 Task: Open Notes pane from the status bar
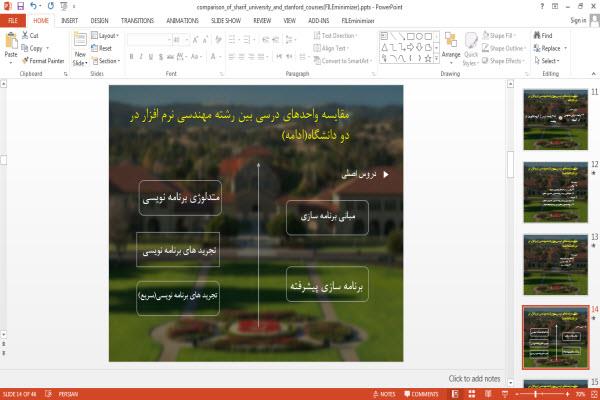pyautogui.click(x=384, y=394)
